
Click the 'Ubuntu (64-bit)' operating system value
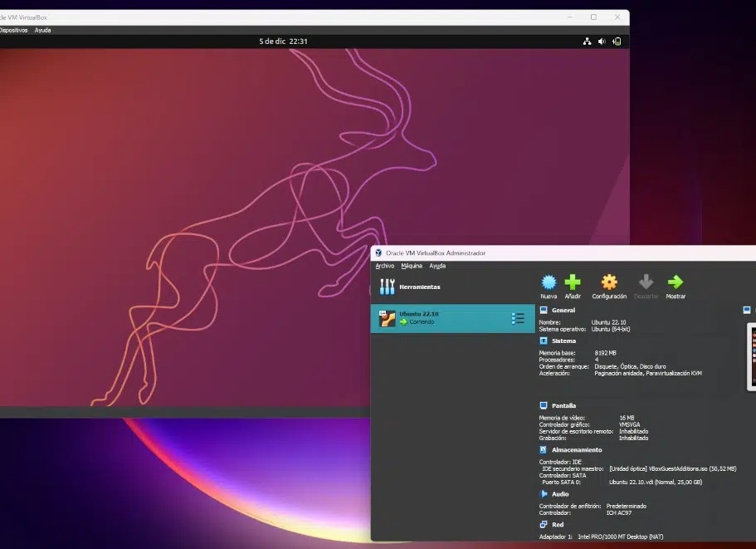(x=611, y=329)
